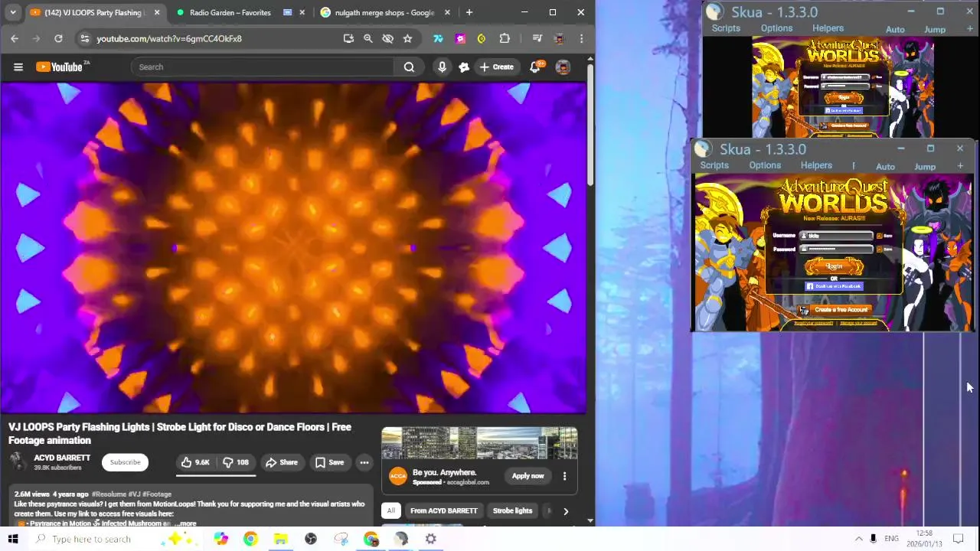Click the crossed-eye icon in address bar

click(x=387, y=38)
